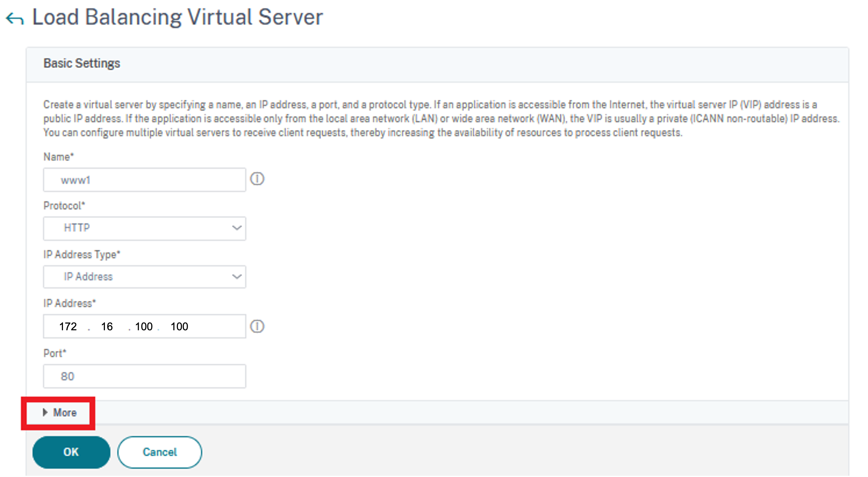Open the IP Address Type dropdown
This screenshot has height=477, width=868.
point(144,277)
